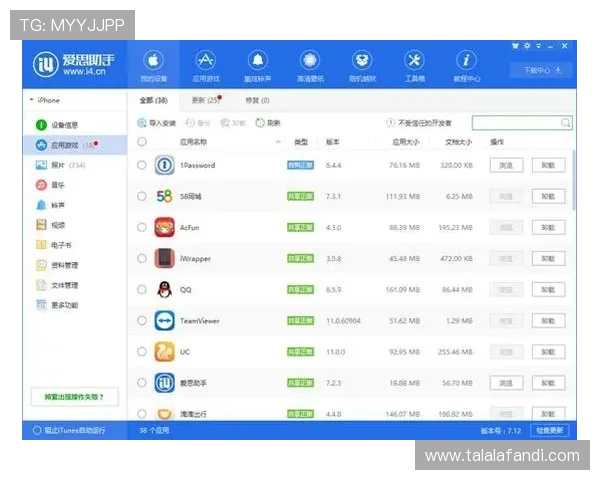This screenshot has height=480, width=600.
Task: Click 卸载 button for QQ
Action: pos(548,290)
